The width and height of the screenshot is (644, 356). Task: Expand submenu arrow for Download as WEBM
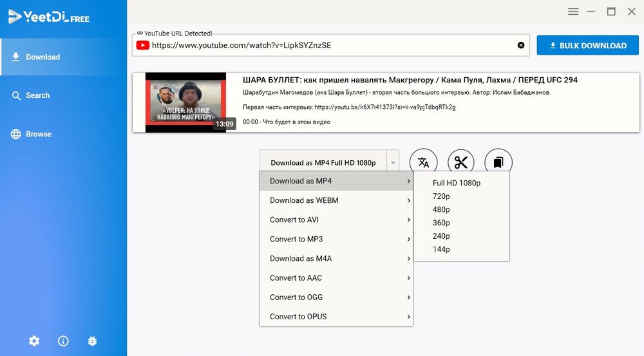[x=408, y=200]
